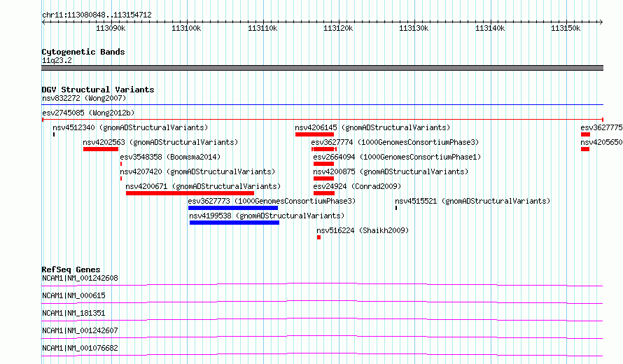Click the 113090k ruler tick label
This screenshot has width=623, height=364.
[111, 28]
